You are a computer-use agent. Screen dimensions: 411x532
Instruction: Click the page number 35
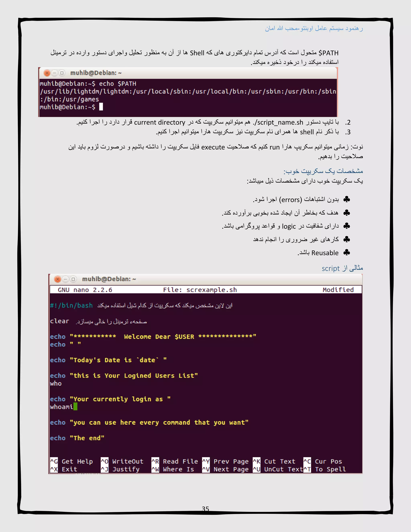pyautogui.click(x=205, y=509)
